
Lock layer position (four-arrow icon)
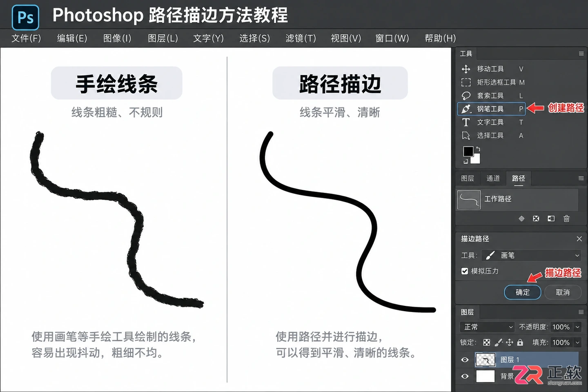(x=510, y=343)
